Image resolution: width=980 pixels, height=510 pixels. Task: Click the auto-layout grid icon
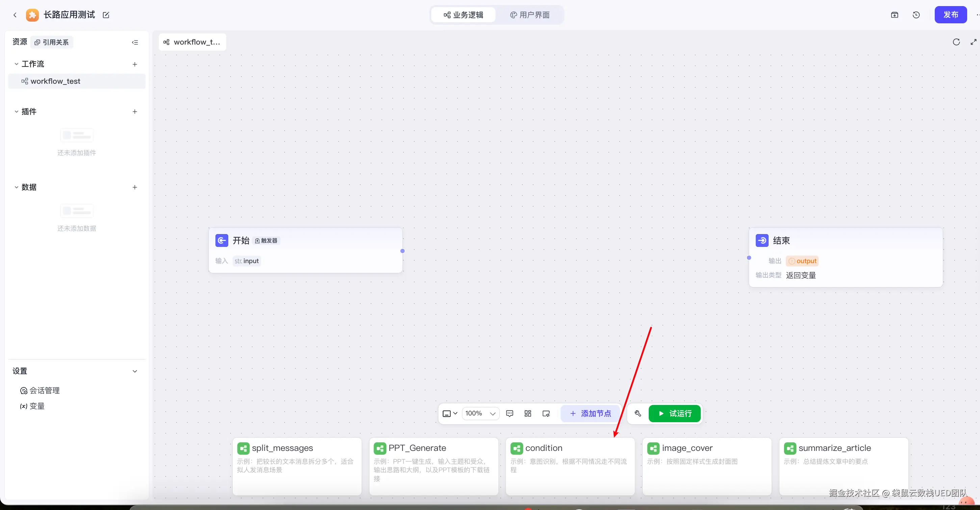pos(528,413)
